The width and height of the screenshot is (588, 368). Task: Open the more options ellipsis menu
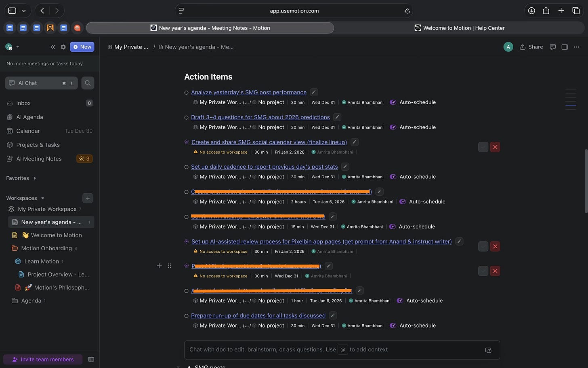pos(576,47)
